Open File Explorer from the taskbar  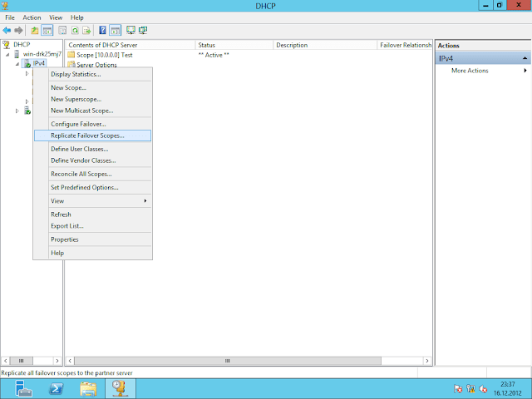tap(87, 388)
